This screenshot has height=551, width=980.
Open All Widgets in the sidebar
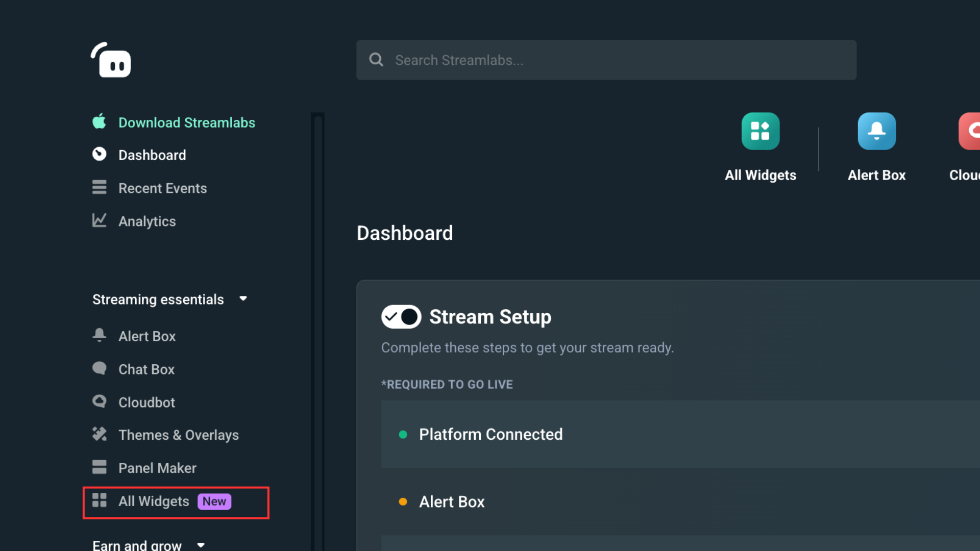pos(154,502)
